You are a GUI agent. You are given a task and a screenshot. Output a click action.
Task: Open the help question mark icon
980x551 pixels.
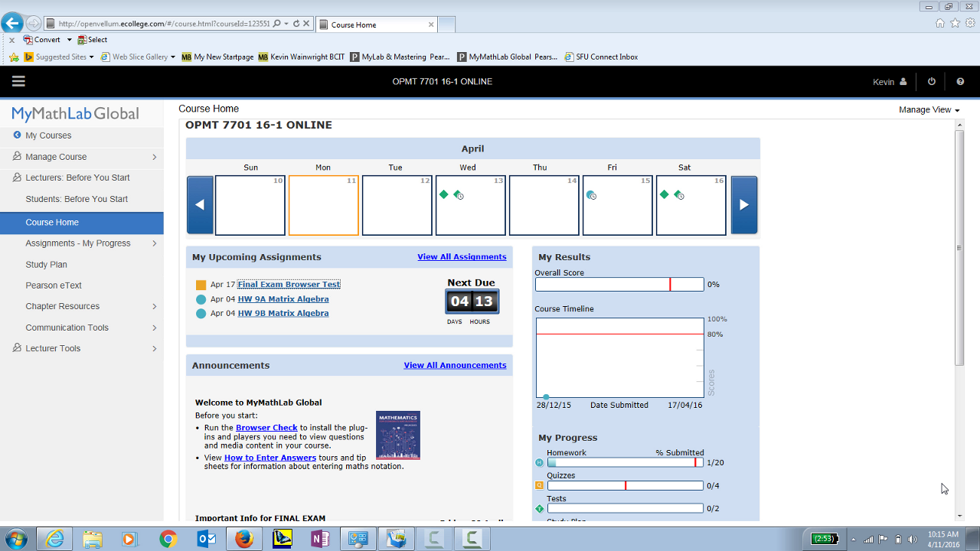960,82
